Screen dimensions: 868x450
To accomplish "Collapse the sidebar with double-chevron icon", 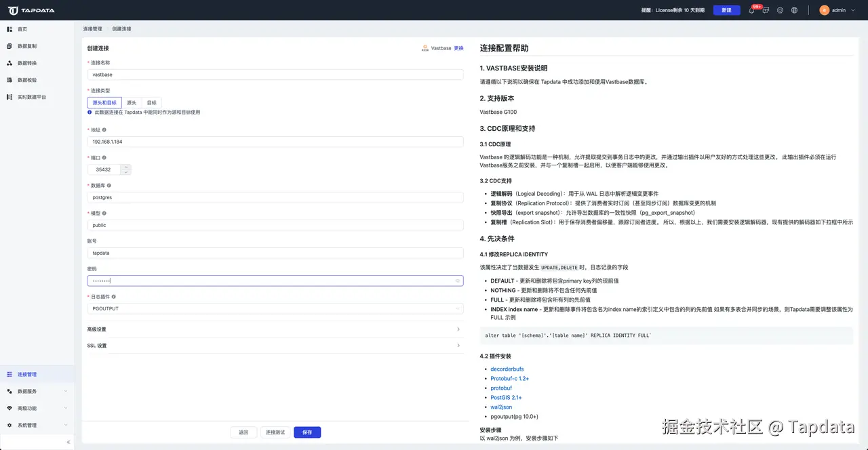I will (x=68, y=442).
